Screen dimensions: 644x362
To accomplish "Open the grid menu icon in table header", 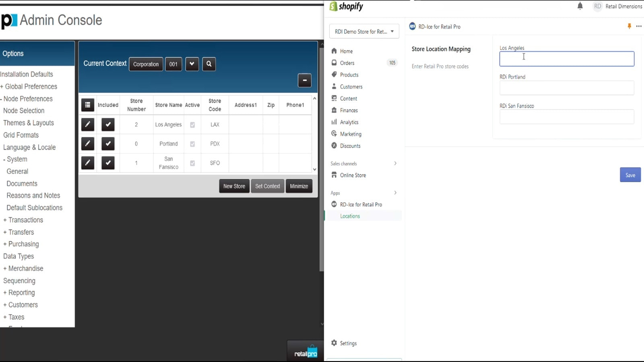I will pos(88,105).
